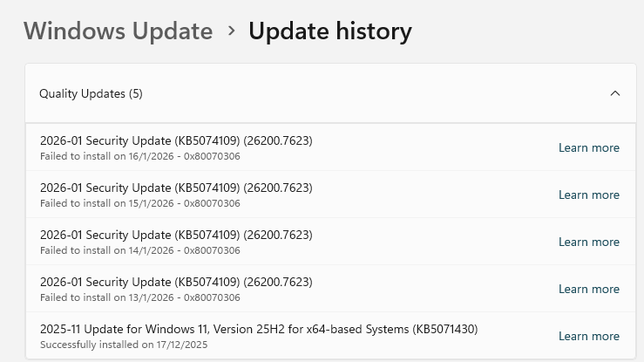Open Learn more for KB5071430 update
Viewport: 644px width, 362px height.
588,336
